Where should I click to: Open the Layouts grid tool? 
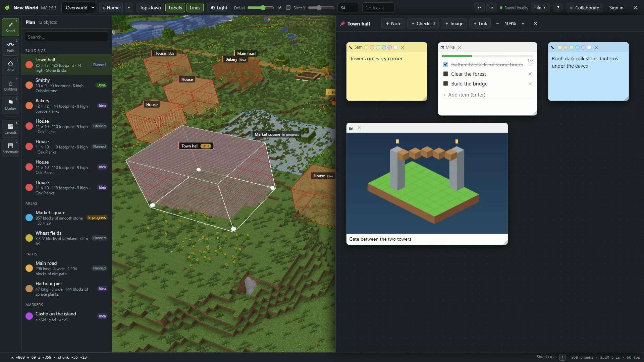click(x=10, y=128)
